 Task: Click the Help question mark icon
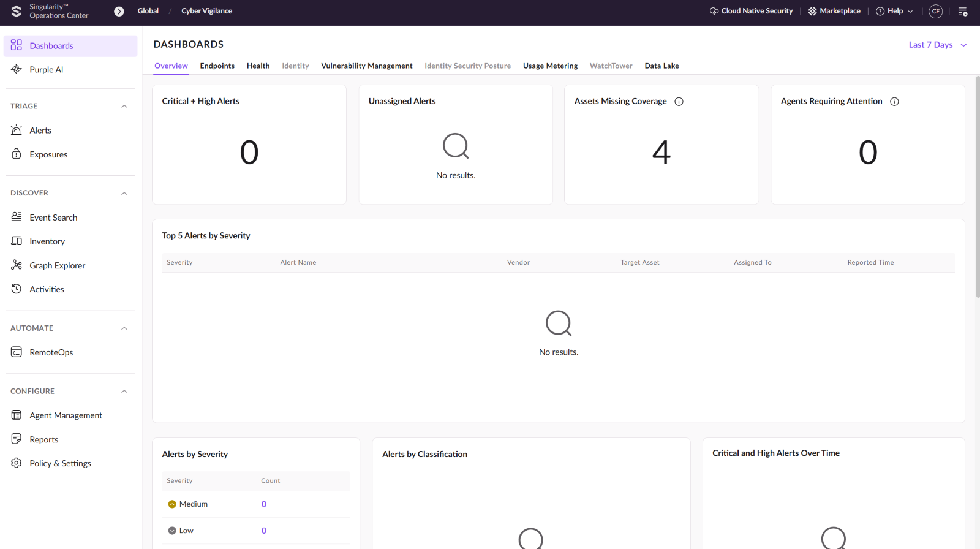coord(880,11)
